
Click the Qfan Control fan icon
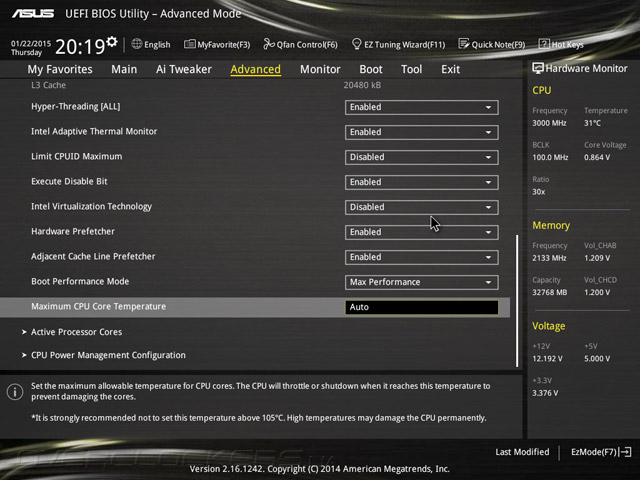click(269, 44)
